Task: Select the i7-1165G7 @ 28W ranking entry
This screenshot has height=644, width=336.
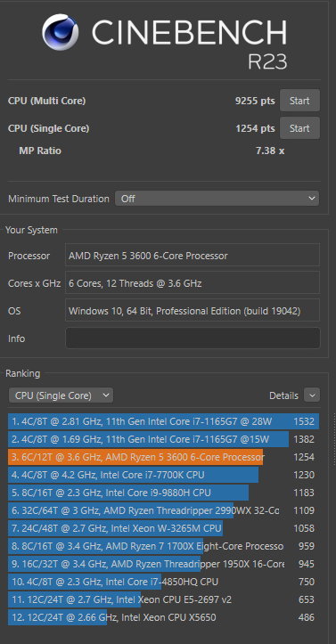Action: coord(163,421)
